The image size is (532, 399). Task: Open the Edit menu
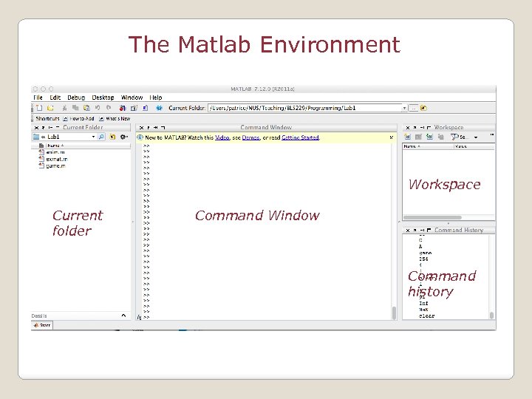point(55,98)
